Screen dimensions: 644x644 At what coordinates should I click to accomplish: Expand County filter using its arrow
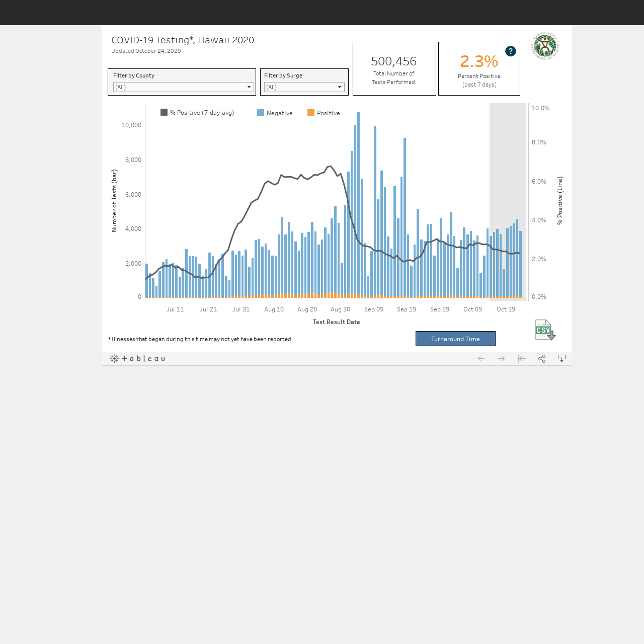249,87
